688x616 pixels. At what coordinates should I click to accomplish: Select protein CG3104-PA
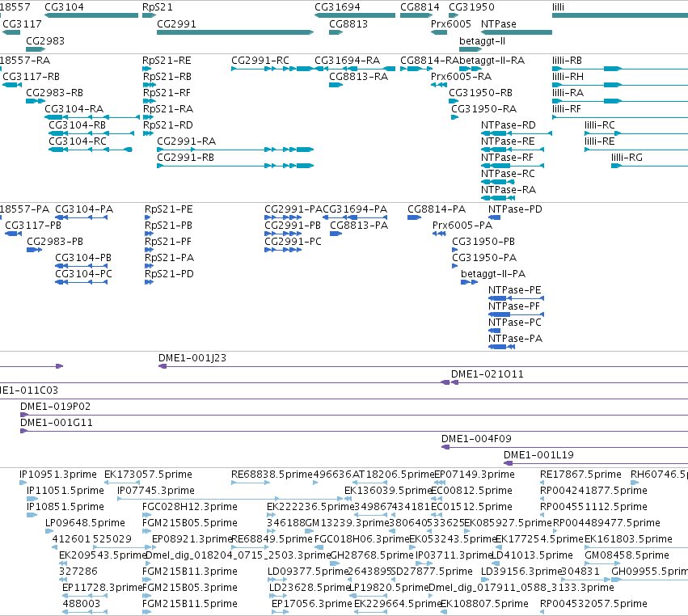pos(81,217)
